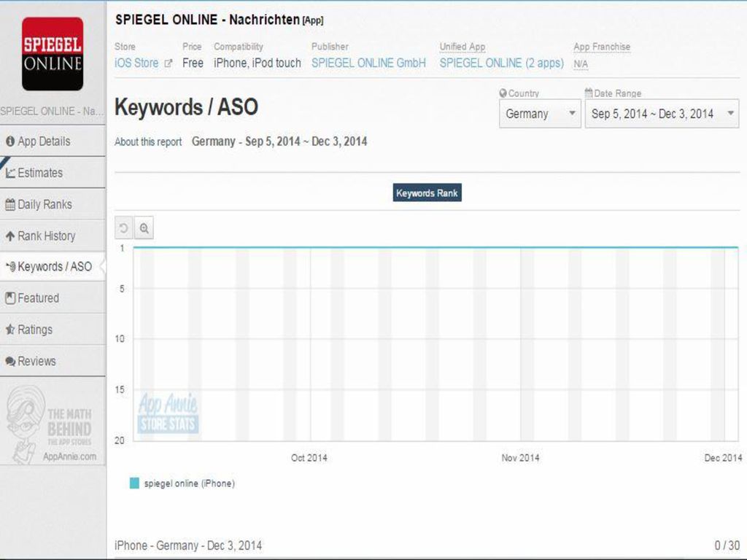Select Keywords / ASO sidebar item

coord(53,267)
